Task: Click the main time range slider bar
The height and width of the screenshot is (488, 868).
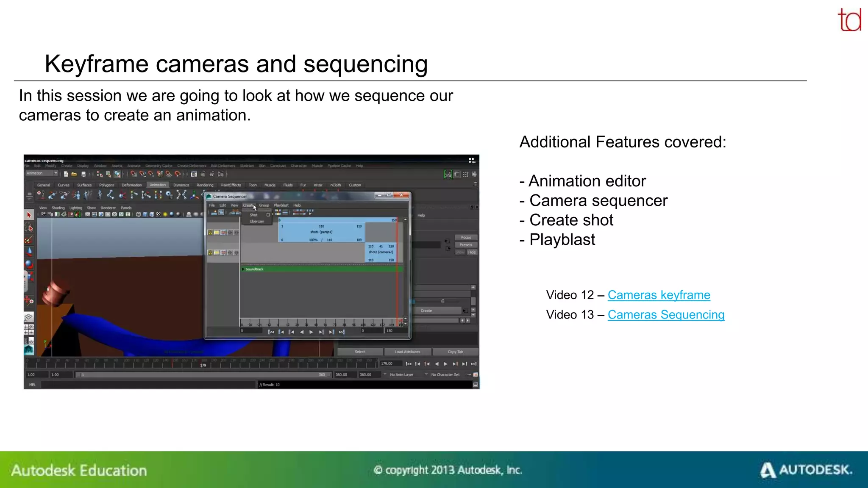Action: (203, 375)
